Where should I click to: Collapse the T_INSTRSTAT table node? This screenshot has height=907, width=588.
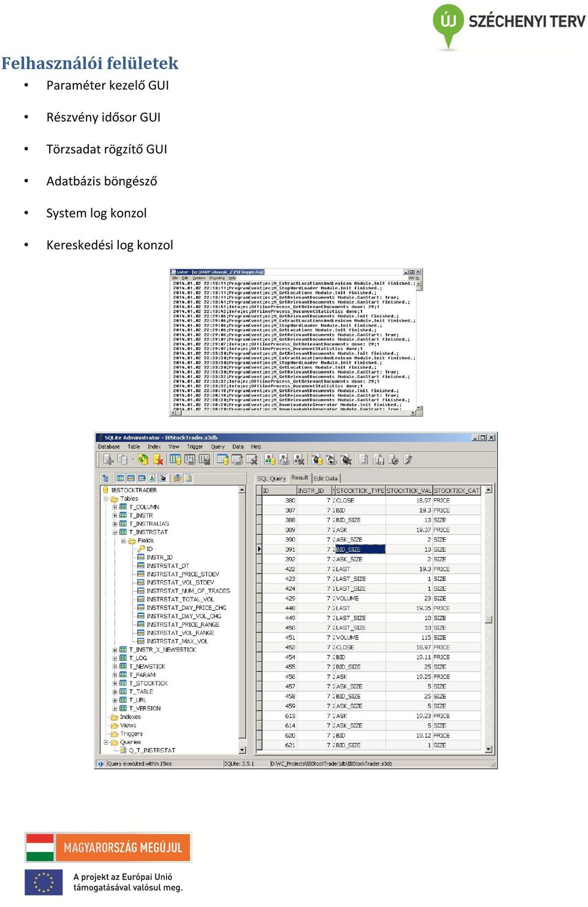point(115,532)
